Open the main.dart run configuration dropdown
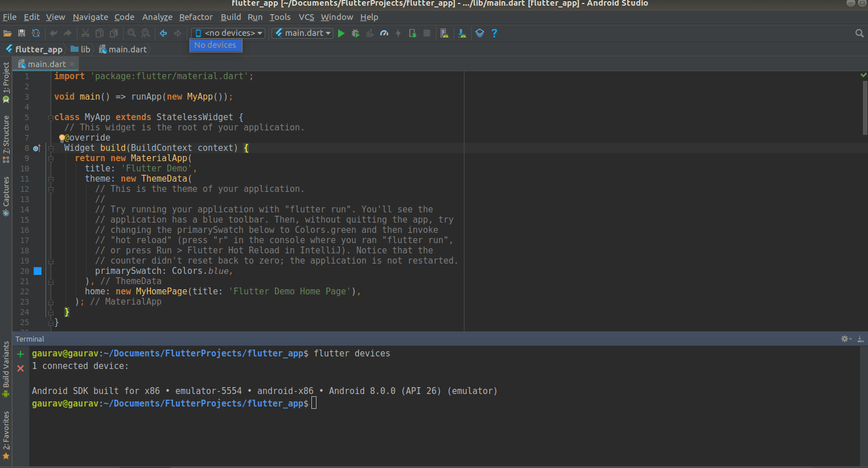This screenshot has width=868, height=468. (x=302, y=33)
